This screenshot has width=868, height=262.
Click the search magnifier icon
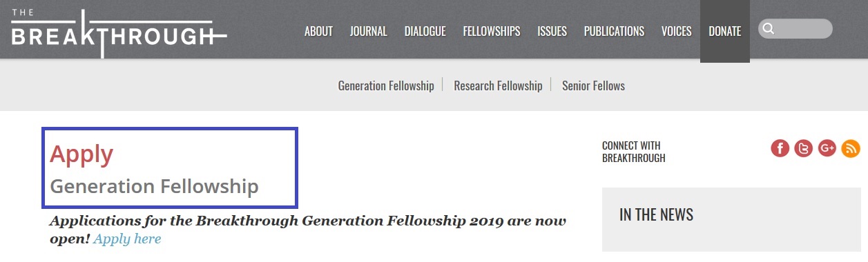(x=769, y=29)
